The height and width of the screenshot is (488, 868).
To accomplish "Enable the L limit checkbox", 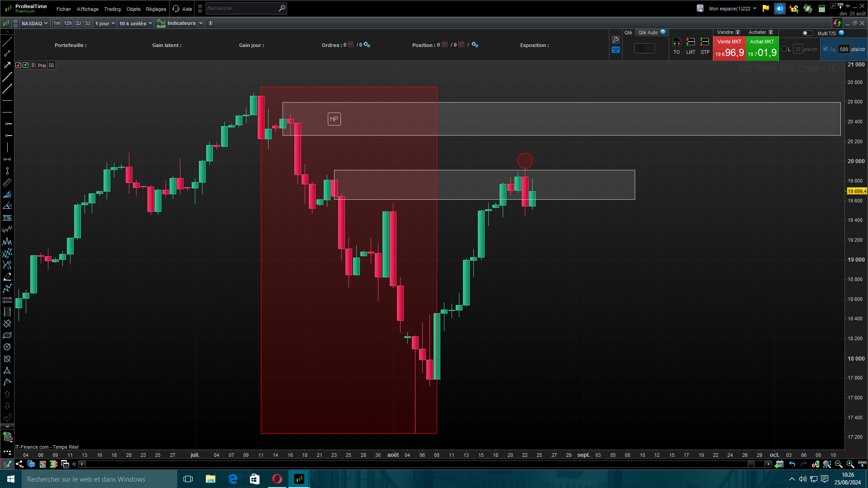I will [784, 49].
